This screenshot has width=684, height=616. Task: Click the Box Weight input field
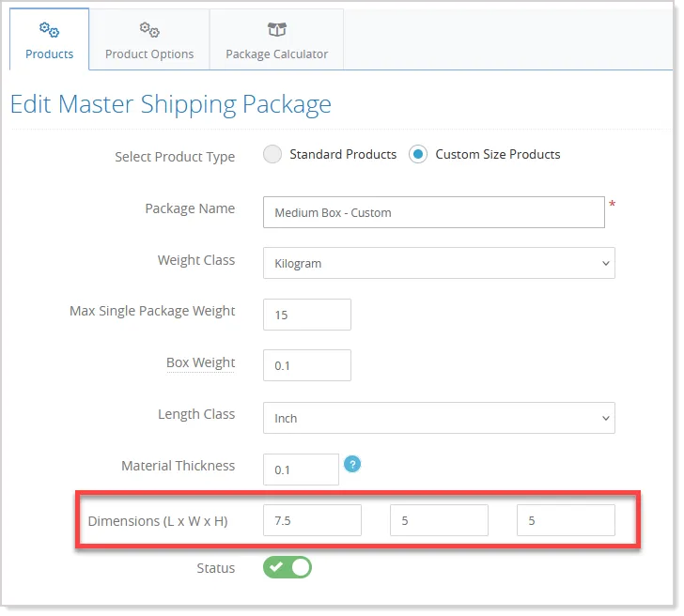[307, 365]
